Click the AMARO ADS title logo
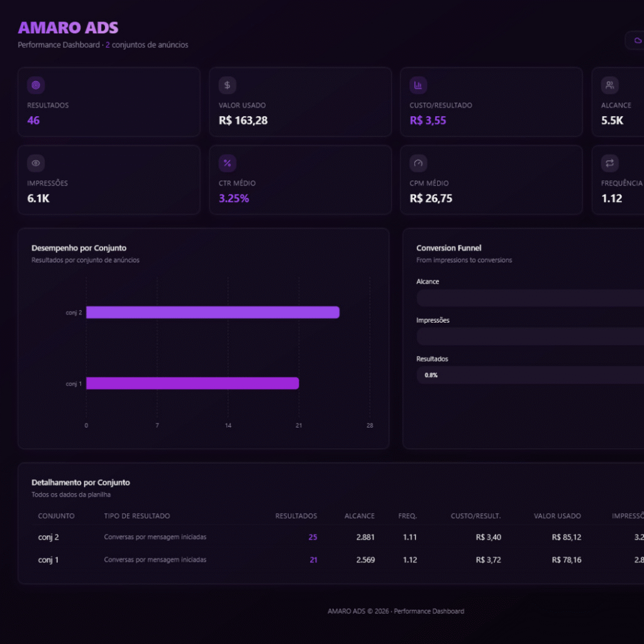This screenshot has height=644, width=644. 68,28
